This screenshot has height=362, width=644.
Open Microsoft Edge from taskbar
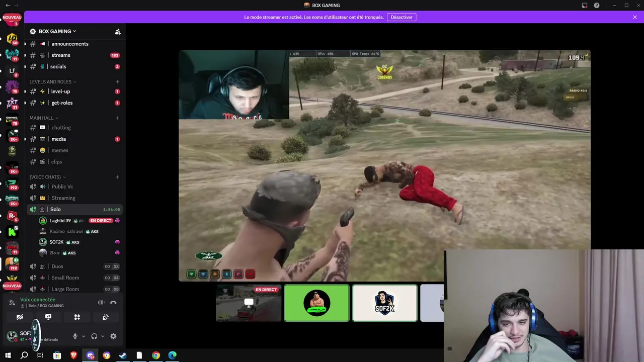tap(173, 355)
